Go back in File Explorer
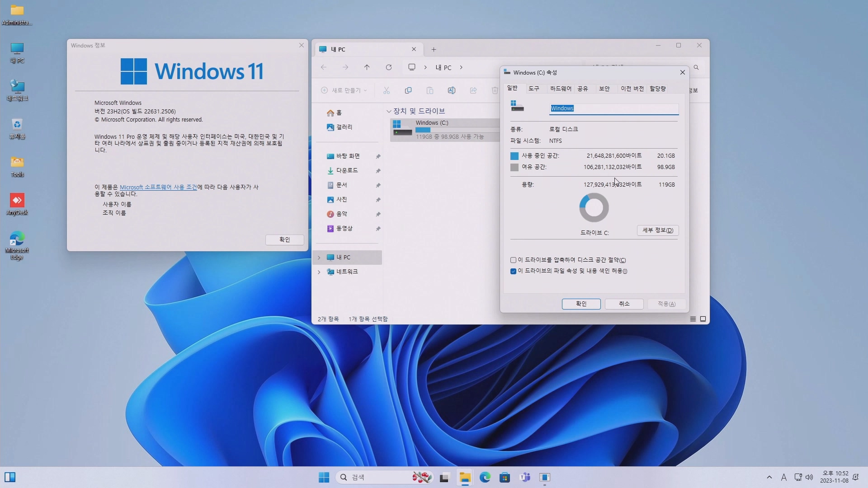The width and height of the screenshot is (868, 488). 324,67
